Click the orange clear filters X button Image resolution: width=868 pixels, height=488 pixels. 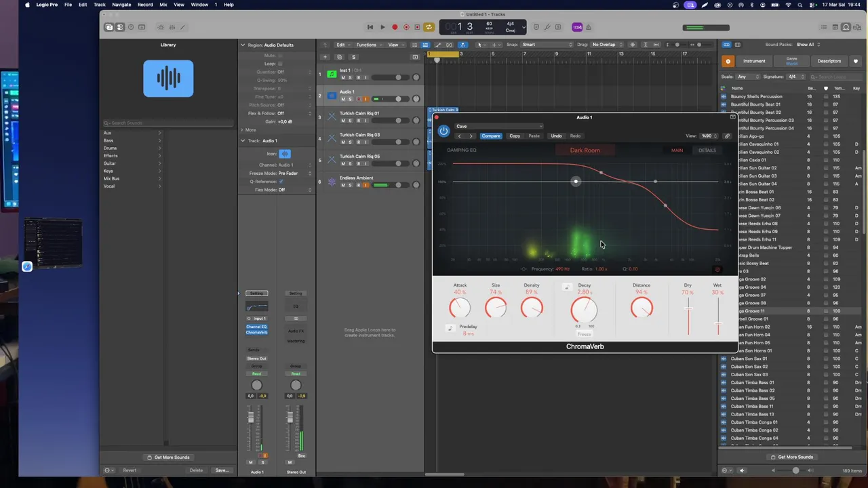tap(728, 61)
